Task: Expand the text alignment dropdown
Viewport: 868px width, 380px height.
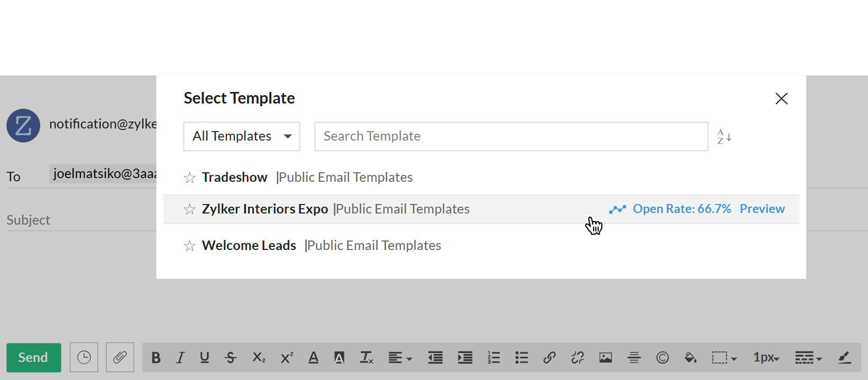Action: click(400, 358)
